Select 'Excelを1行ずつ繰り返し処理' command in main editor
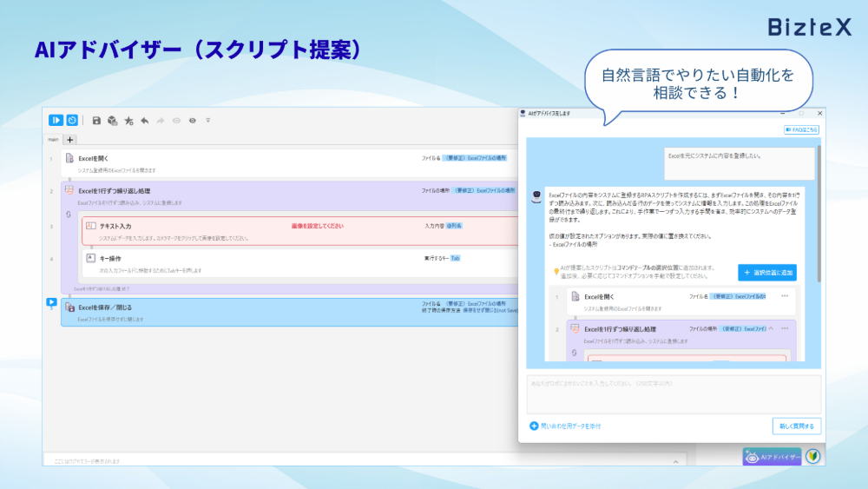 [114, 191]
